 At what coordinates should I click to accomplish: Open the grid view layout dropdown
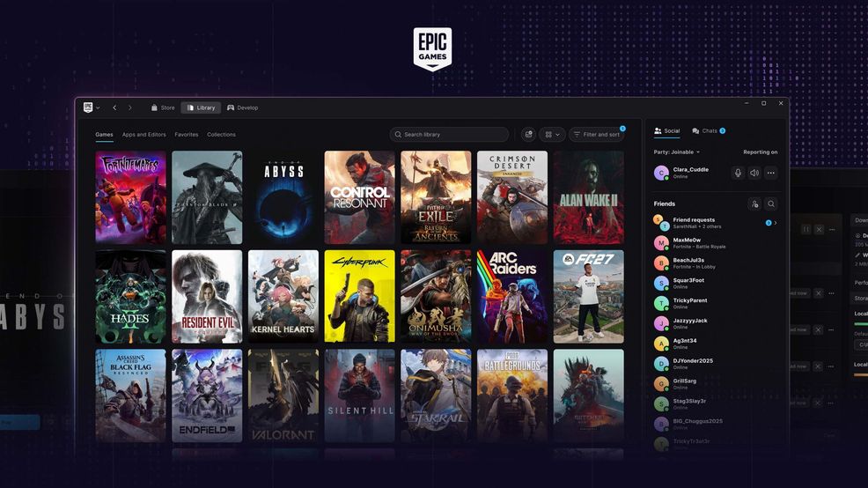pos(552,134)
